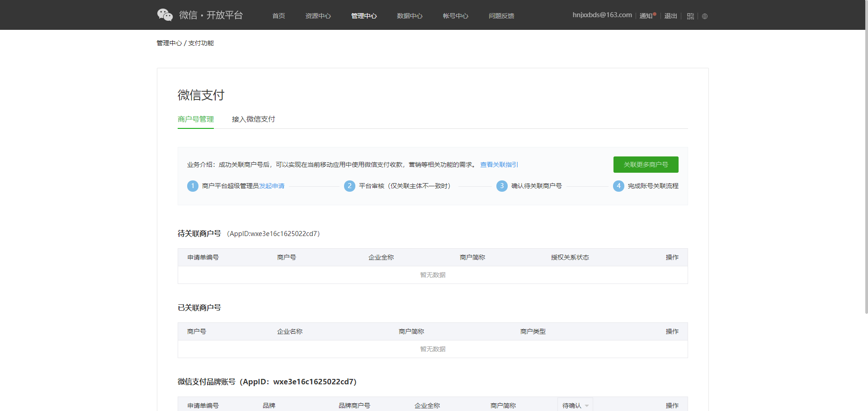868x411 pixels.
Task: Click the 发起申请 link in step 1
Action: [272, 186]
